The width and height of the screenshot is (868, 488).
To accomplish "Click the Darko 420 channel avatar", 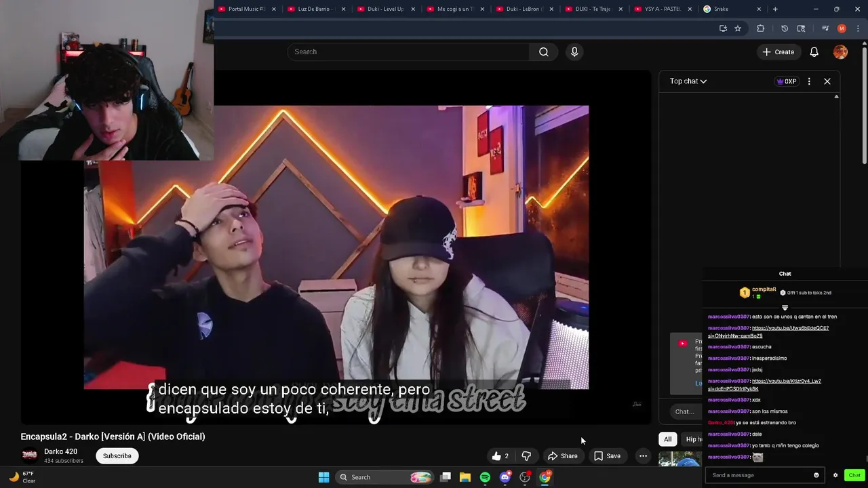I will click(x=30, y=455).
